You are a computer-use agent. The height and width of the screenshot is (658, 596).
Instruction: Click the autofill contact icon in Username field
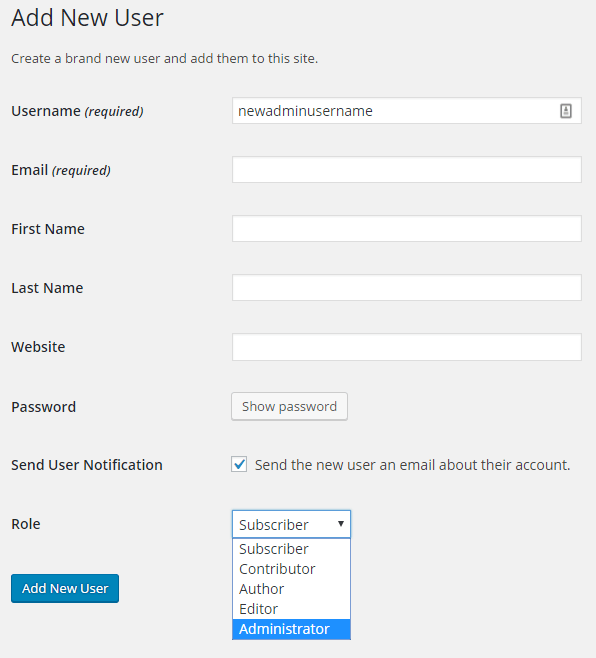pyautogui.click(x=565, y=111)
